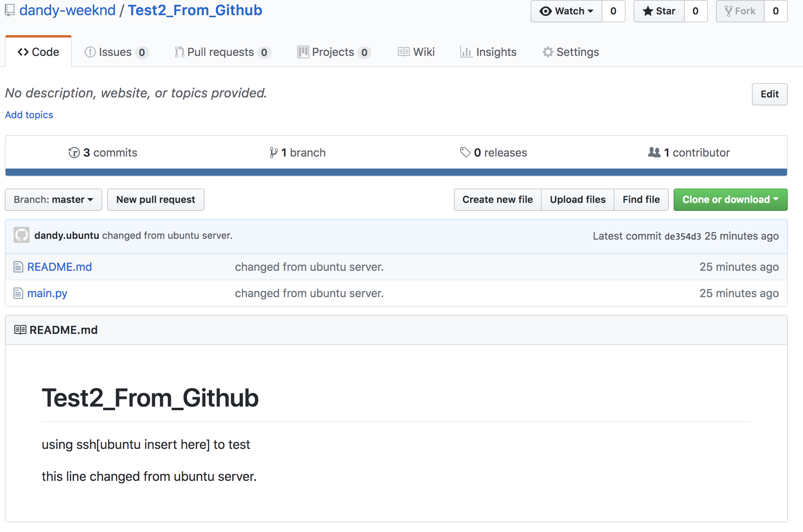The image size is (803, 532).
Task: Expand the Watch notifications dropdown
Action: (x=566, y=11)
